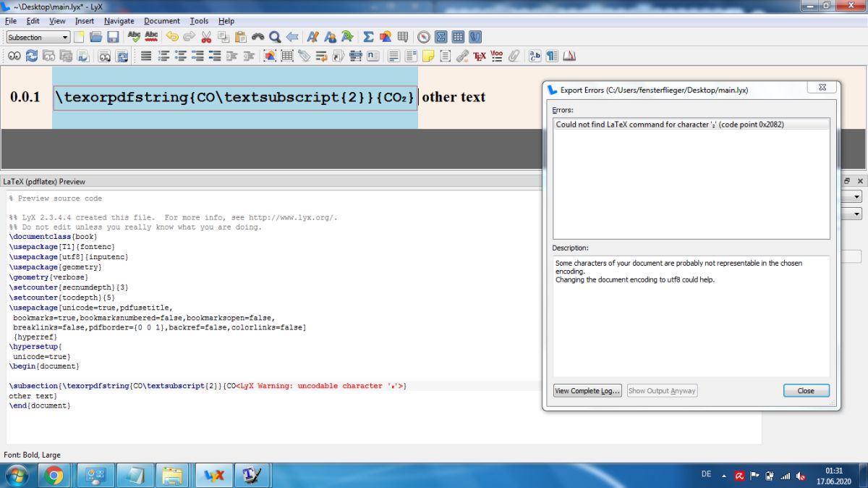The width and height of the screenshot is (868, 488).
Task: Open advanced find (magnifier icon)
Action: click(275, 37)
